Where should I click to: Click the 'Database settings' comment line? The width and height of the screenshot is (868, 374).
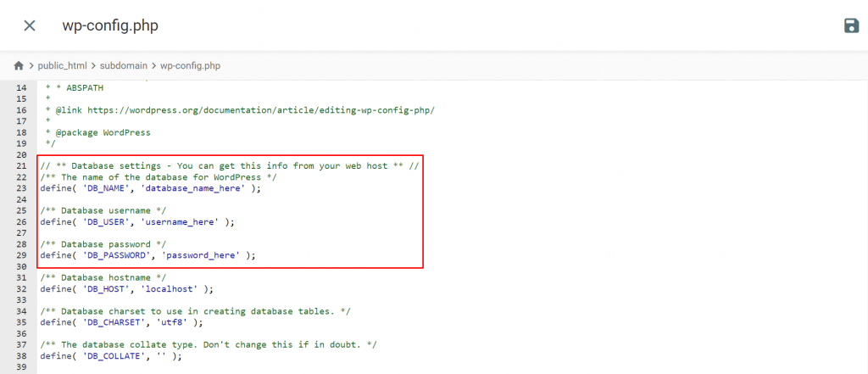click(229, 166)
